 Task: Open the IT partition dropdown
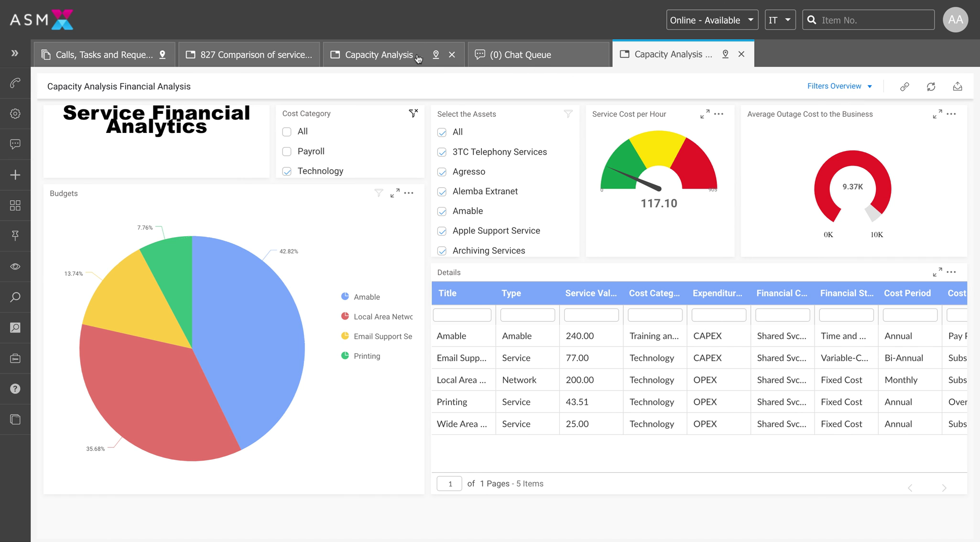tap(780, 20)
